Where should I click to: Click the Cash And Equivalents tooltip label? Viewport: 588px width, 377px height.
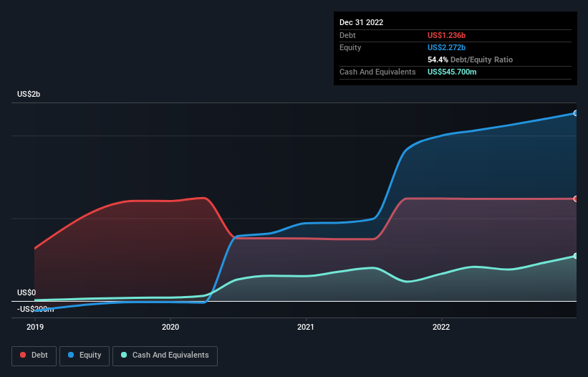(377, 72)
